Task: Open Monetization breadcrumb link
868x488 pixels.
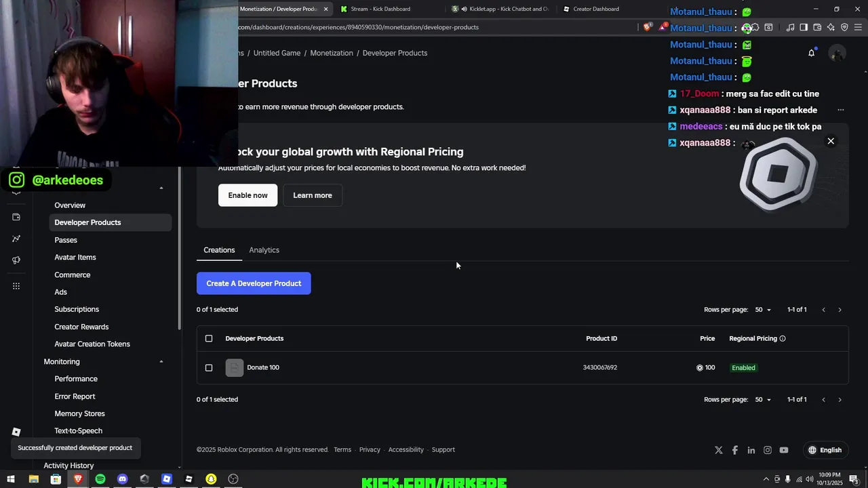Action: [332, 53]
